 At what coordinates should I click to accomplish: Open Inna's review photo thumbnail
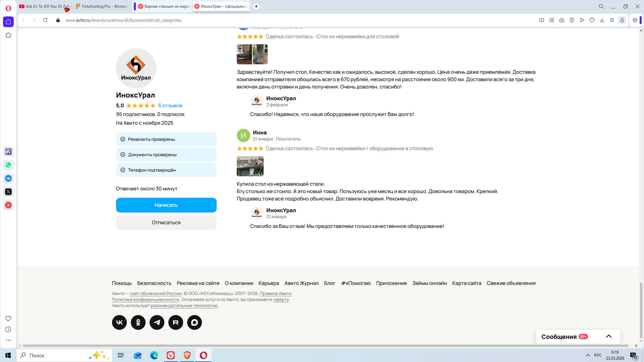coord(250,166)
